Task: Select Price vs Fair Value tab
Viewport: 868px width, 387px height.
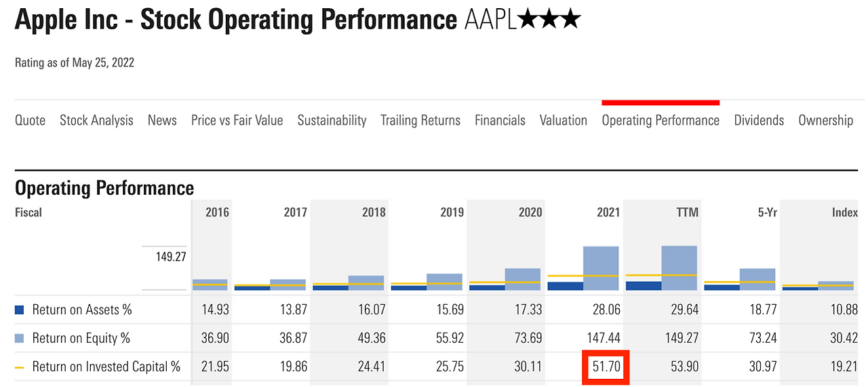Action: [237, 120]
